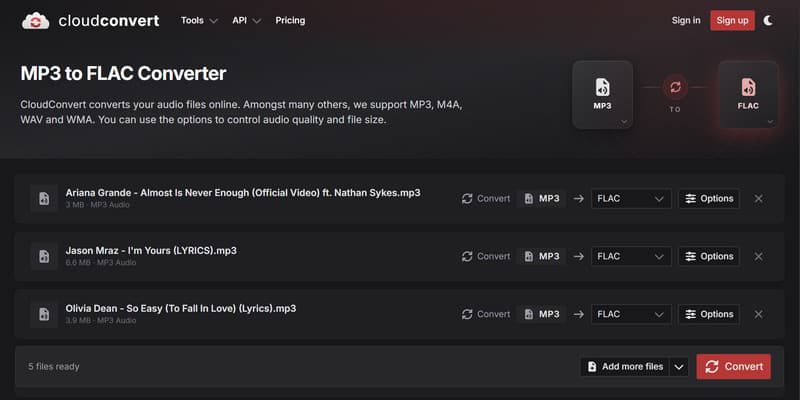Click Convert refresh icon in Olivia Dean row
Screen dimensions: 800x400
pos(467,314)
